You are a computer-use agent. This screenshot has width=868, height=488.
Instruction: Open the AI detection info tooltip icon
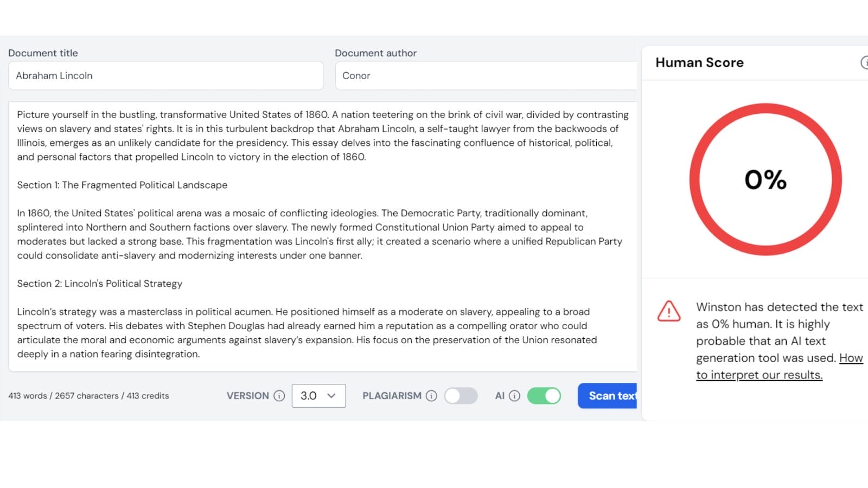click(x=514, y=396)
